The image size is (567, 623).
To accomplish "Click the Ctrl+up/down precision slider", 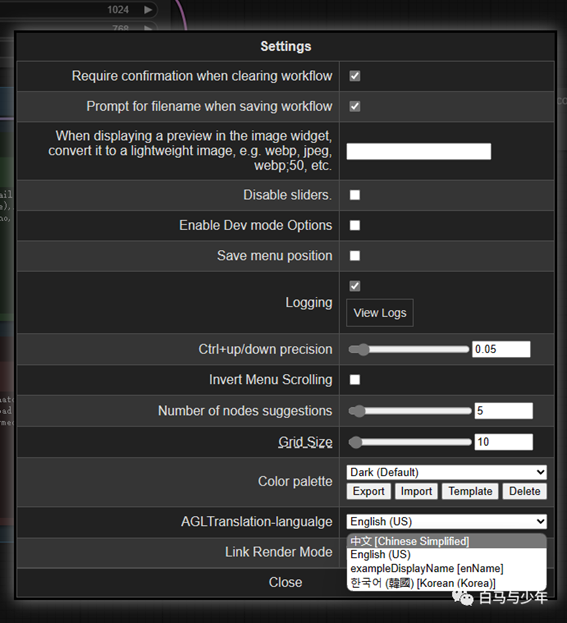I will pos(408,349).
